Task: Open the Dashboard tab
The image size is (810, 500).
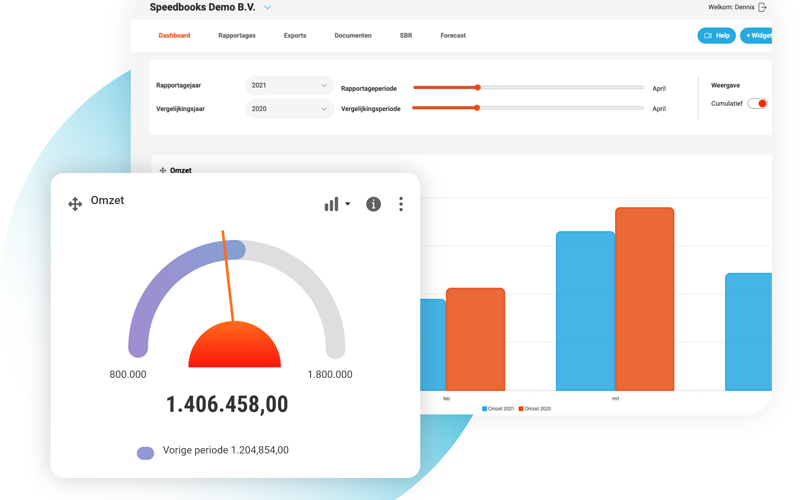Action: [x=174, y=36]
